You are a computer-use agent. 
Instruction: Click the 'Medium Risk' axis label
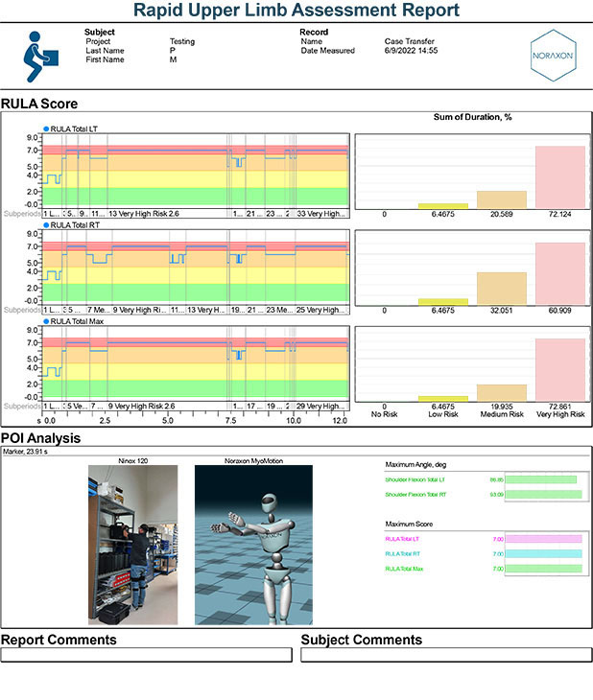(x=502, y=414)
